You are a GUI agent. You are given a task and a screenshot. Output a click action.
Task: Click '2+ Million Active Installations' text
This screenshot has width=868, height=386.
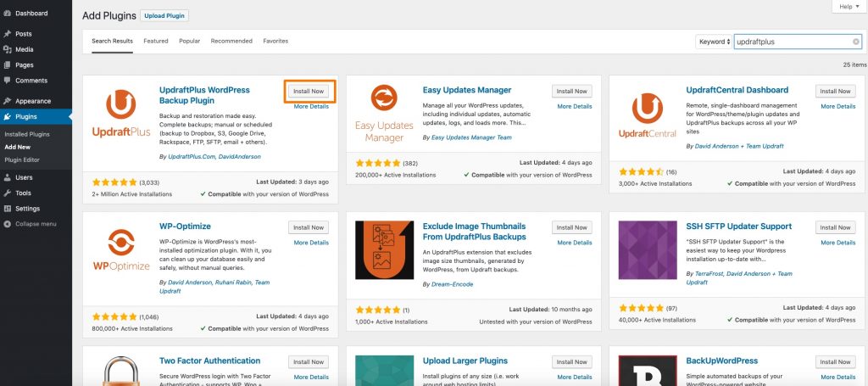131,194
